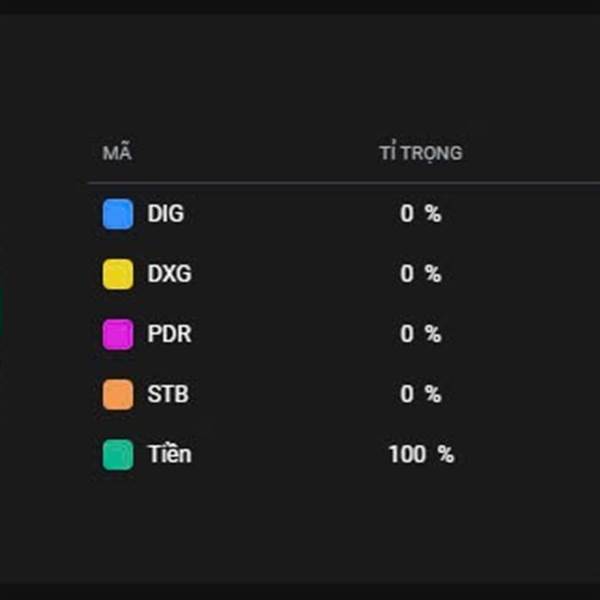Image resolution: width=600 pixels, height=600 pixels.
Task: Select the DXG stock code
Action: [x=169, y=274]
